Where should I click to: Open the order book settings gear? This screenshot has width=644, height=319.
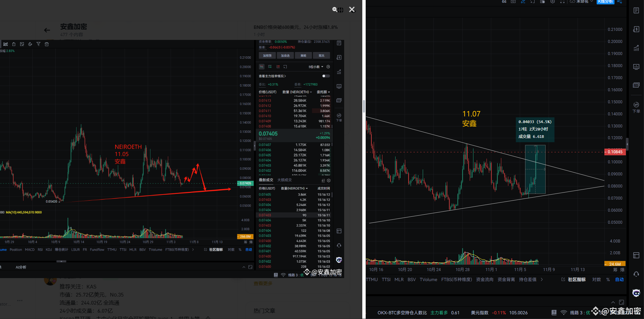point(328,67)
